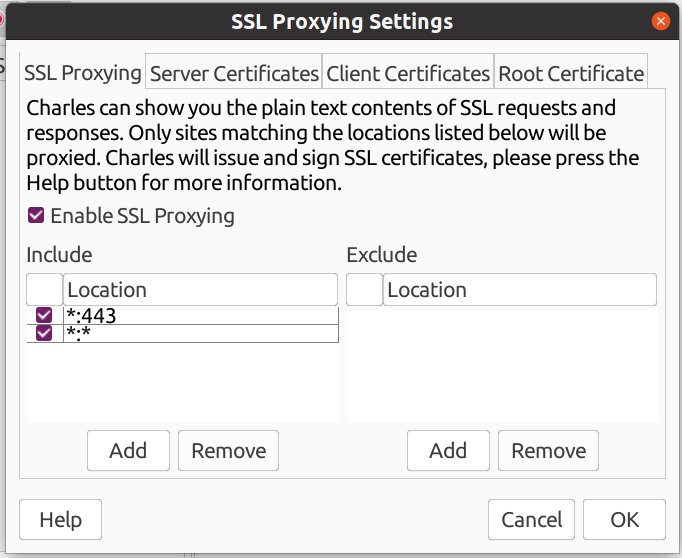
Task: Open the Server Certificates tab
Action: point(234,73)
